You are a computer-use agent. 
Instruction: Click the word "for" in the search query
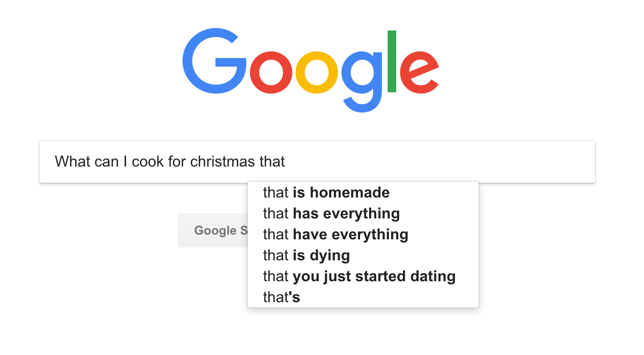click(x=177, y=162)
